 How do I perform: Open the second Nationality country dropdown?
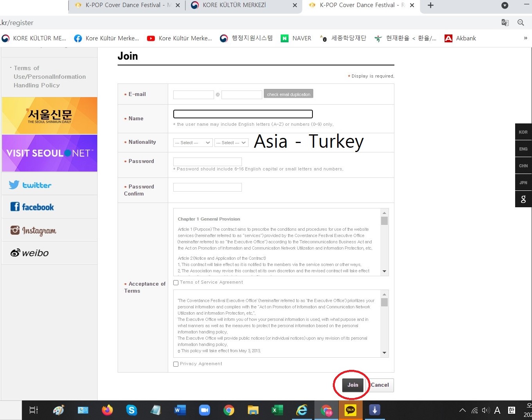(232, 143)
